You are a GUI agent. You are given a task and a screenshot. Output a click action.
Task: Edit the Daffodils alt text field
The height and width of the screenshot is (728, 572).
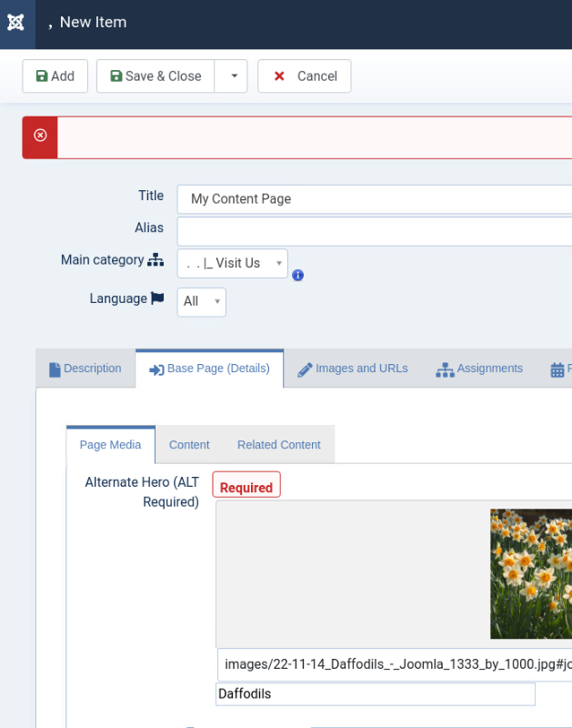click(x=376, y=694)
